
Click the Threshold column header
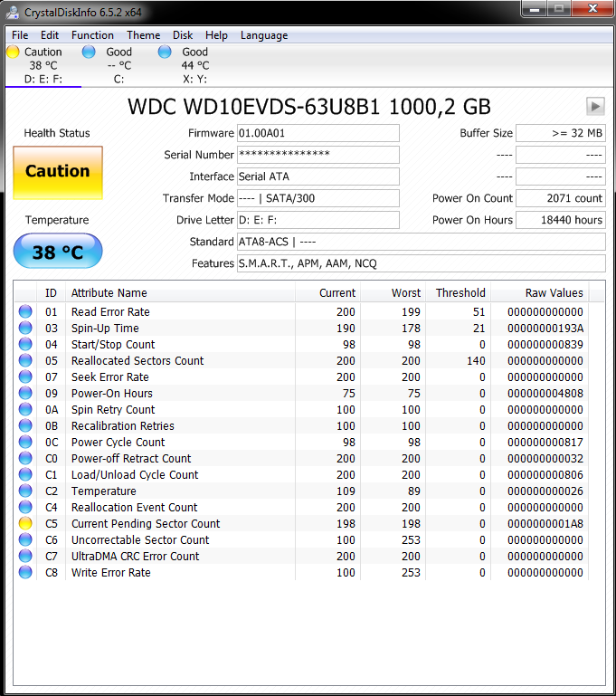pyautogui.click(x=458, y=293)
